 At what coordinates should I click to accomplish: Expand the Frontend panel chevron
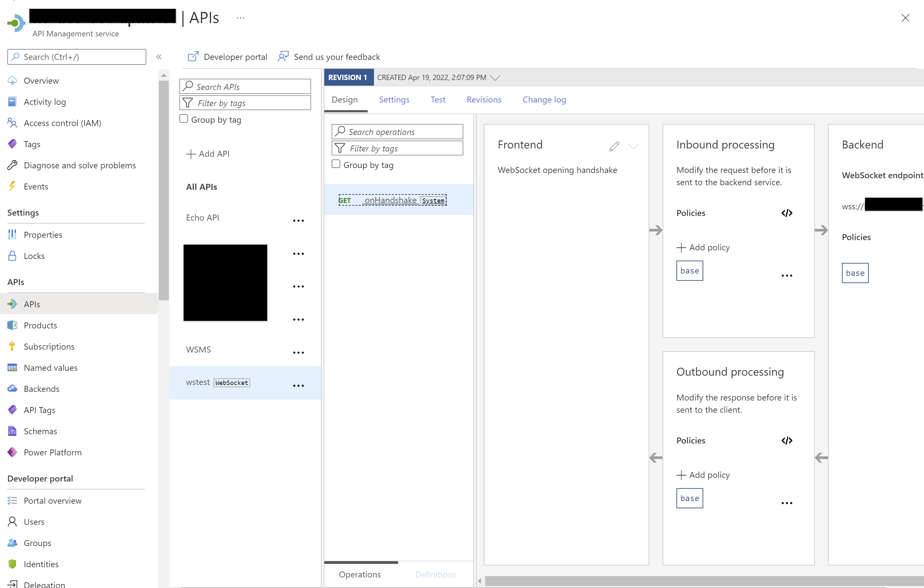click(633, 147)
